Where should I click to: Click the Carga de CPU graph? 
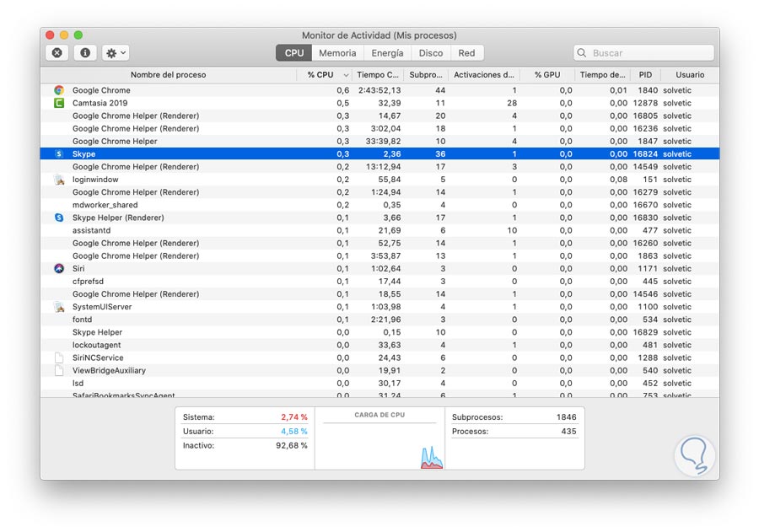pos(379,445)
